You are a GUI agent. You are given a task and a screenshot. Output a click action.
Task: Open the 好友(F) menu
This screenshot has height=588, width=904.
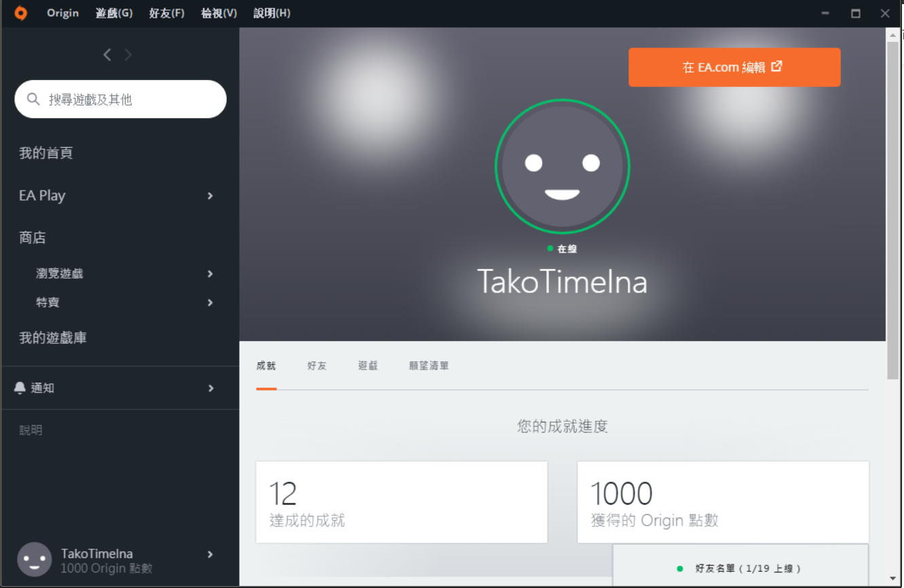click(167, 14)
